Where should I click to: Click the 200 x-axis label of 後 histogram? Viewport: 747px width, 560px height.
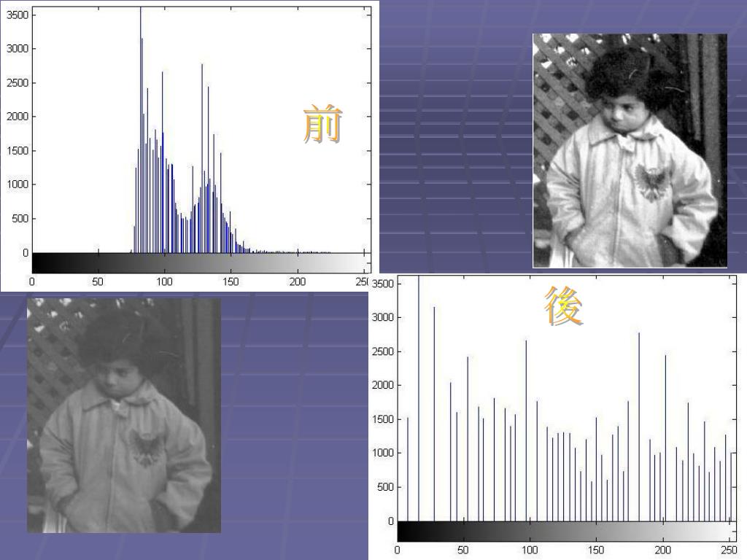point(662,550)
